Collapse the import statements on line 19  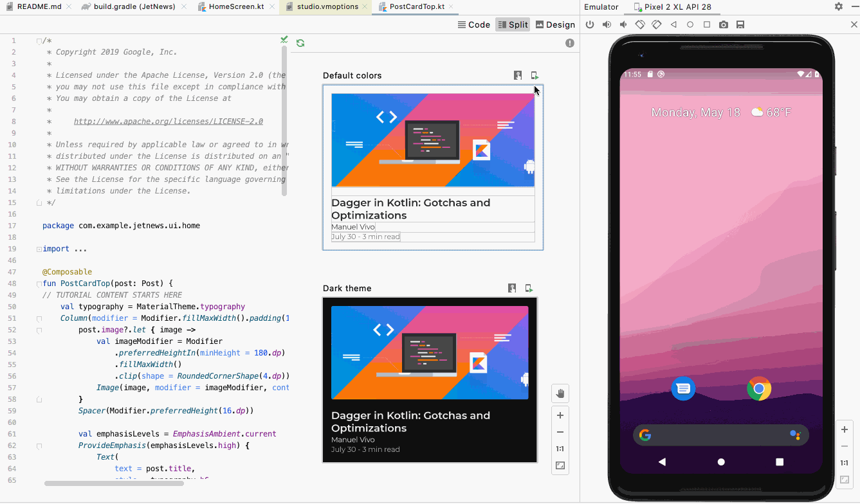(x=39, y=249)
